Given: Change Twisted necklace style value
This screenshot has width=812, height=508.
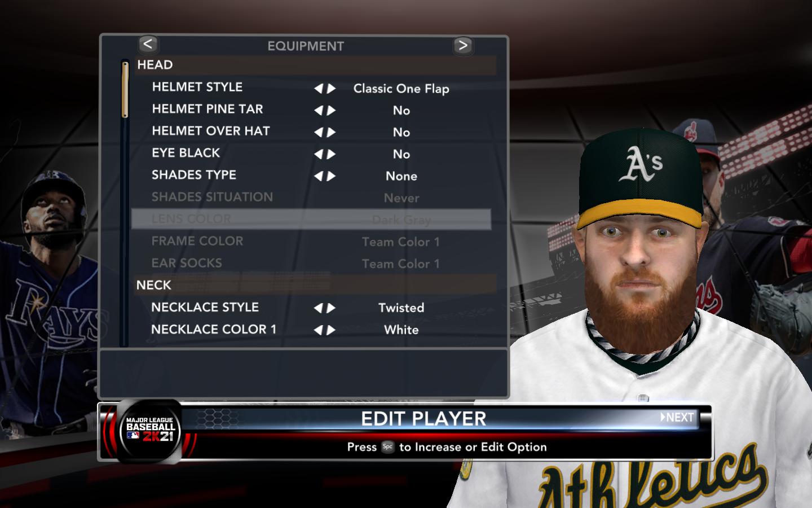Looking at the screenshot, I should coord(401,308).
